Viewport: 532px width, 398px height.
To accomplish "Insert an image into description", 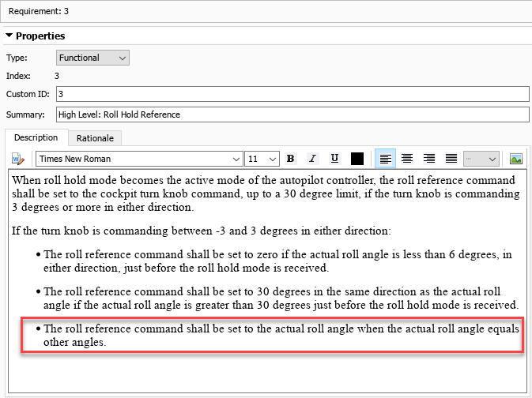I will click(x=515, y=159).
